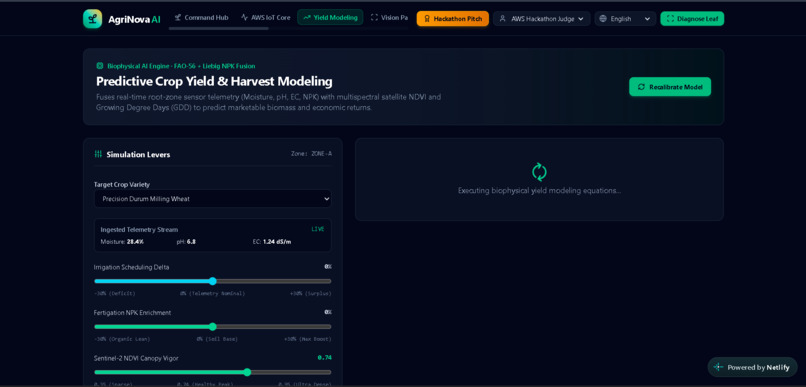Click the AgriNova AI brand text

pyautogui.click(x=134, y=19)
